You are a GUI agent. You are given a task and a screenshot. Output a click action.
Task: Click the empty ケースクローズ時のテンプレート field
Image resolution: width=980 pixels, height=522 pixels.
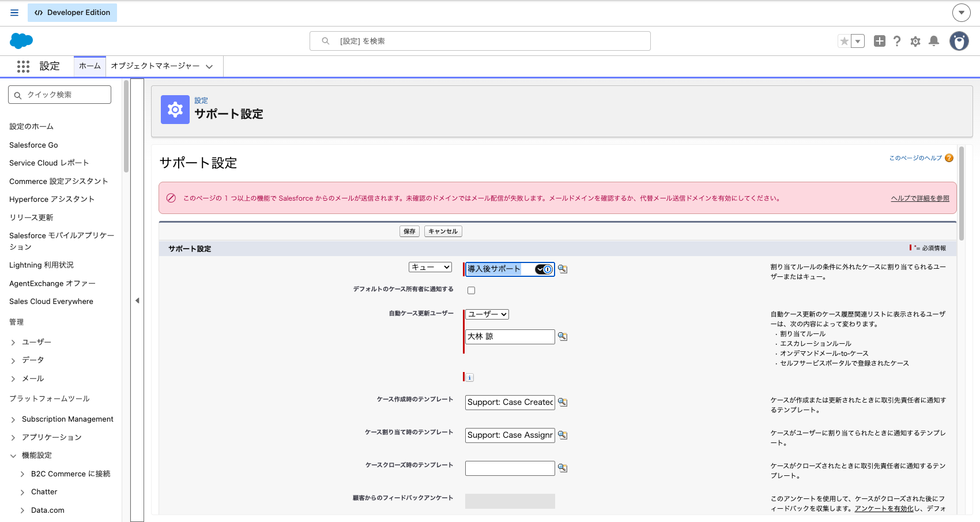[x=510, y=468]
